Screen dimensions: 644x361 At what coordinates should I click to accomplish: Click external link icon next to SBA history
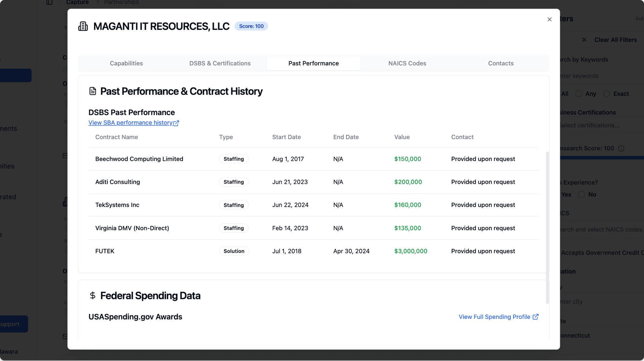click(176, 123)
